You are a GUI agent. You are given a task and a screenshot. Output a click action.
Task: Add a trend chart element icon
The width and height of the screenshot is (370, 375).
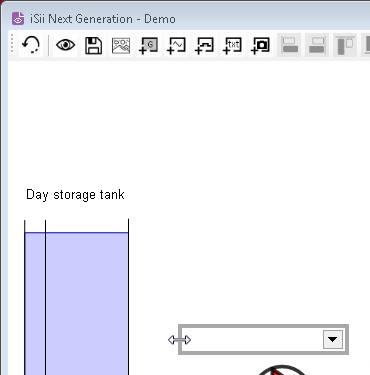177,45
